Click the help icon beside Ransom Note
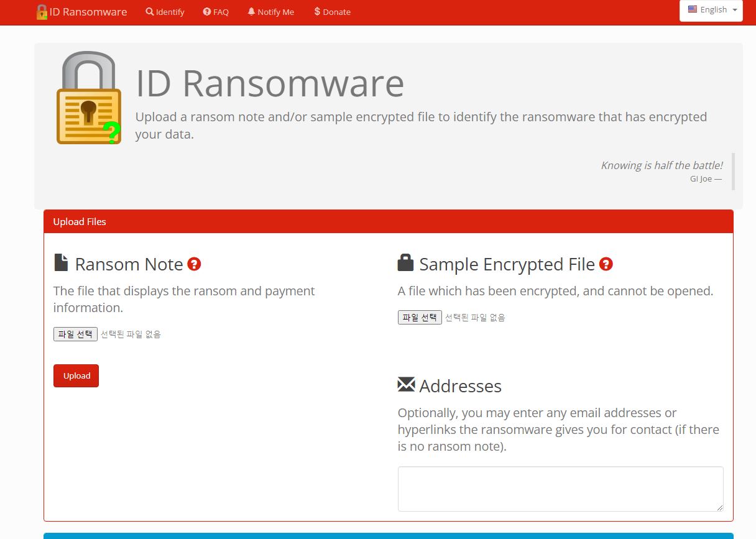The image size is (756, 539). [194, 264]
